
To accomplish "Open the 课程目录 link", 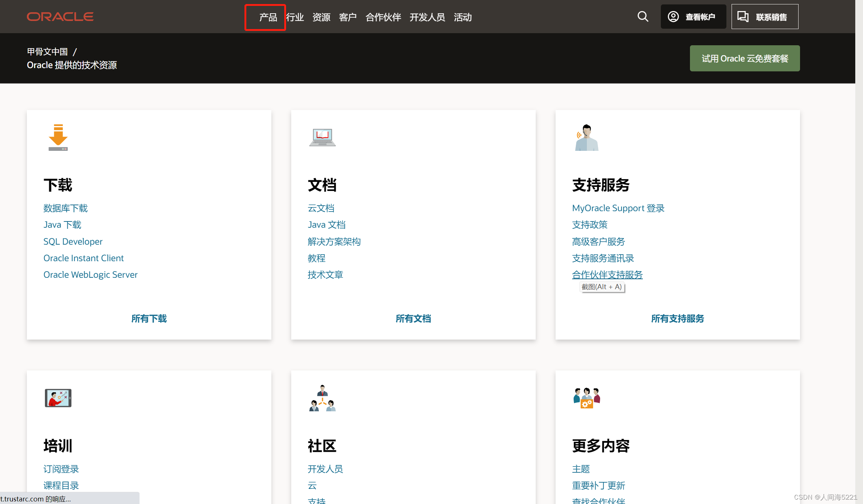I will click(61, 486).
